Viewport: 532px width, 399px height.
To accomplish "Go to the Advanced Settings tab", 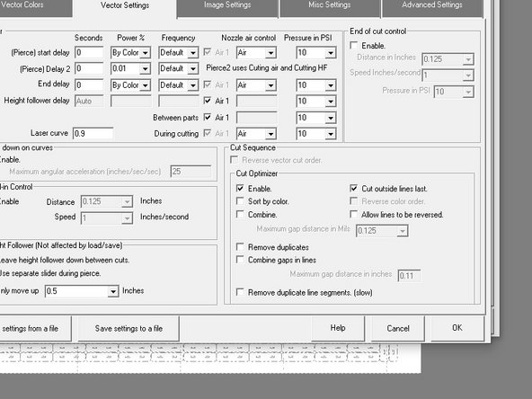I will (432, 7).
